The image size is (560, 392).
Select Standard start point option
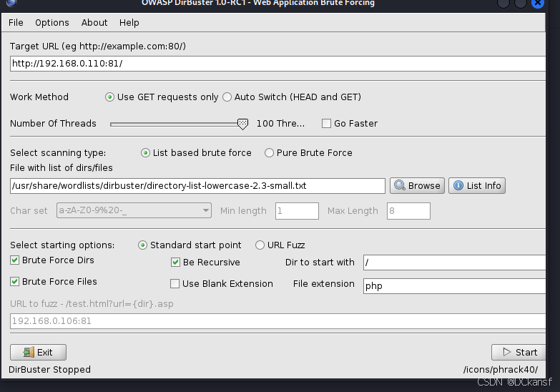pos(142,245)
